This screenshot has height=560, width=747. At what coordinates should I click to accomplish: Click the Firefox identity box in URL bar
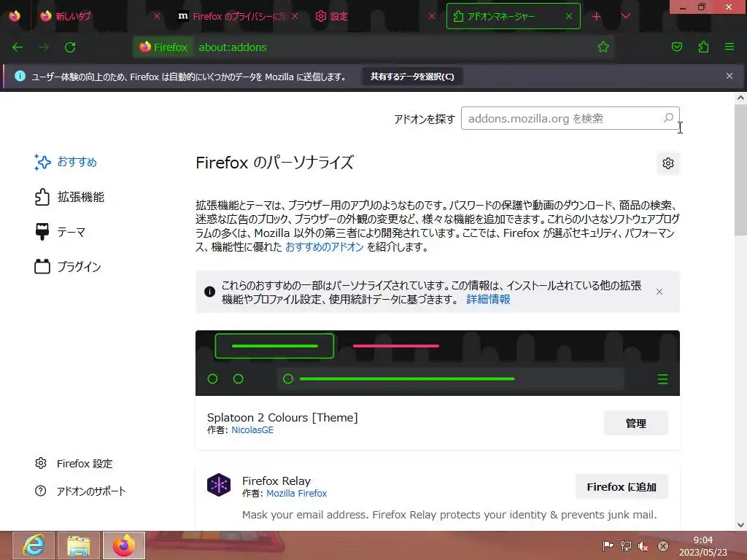[163, 47]
